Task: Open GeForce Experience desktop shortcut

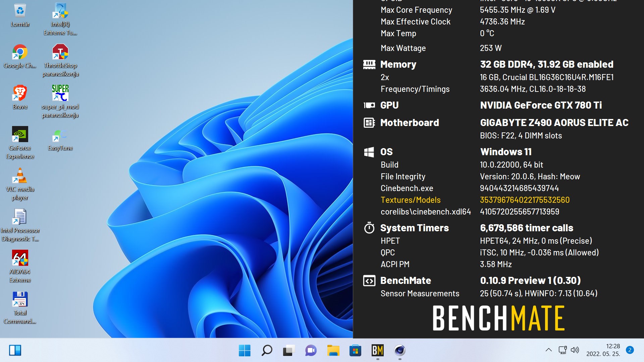Action: [x=20, y=143]
